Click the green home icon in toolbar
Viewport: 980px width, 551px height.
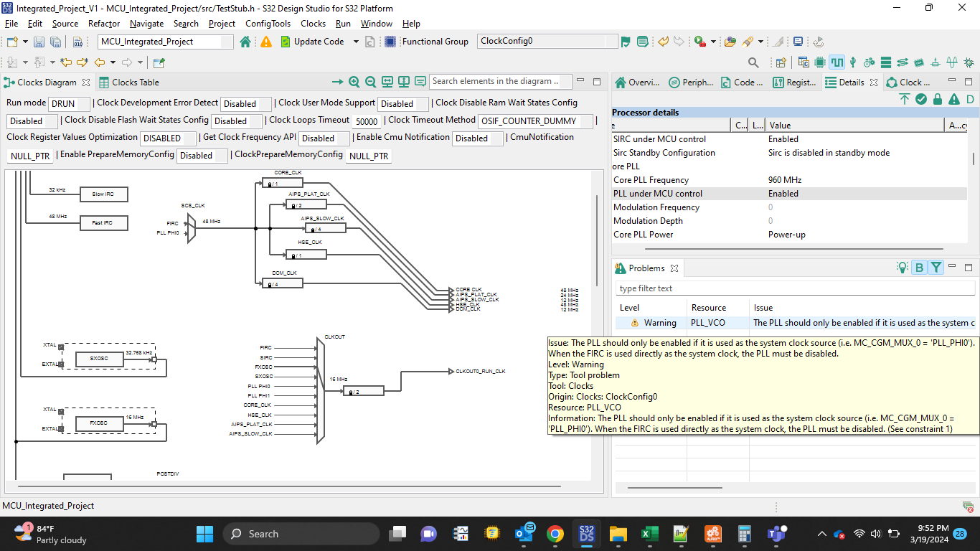pos(245,42)
